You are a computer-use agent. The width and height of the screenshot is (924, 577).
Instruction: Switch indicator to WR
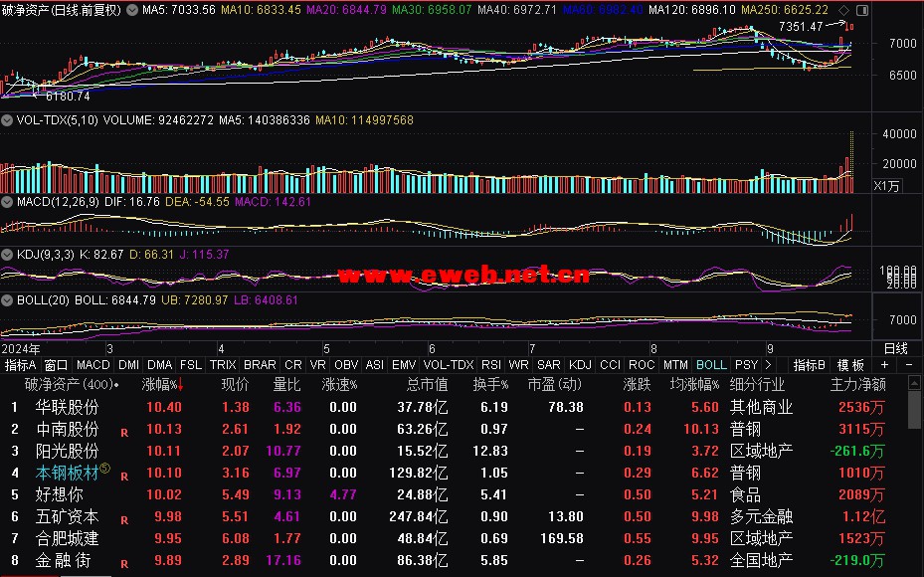coord(518,365)
